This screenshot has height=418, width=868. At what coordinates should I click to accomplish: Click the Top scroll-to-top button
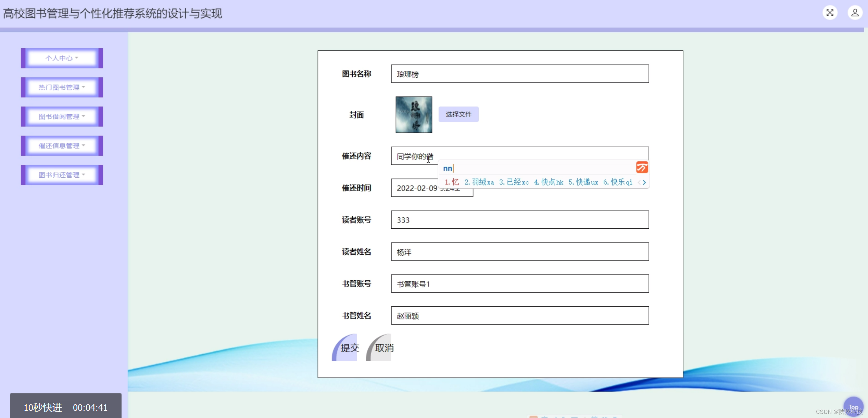point(853,407)
